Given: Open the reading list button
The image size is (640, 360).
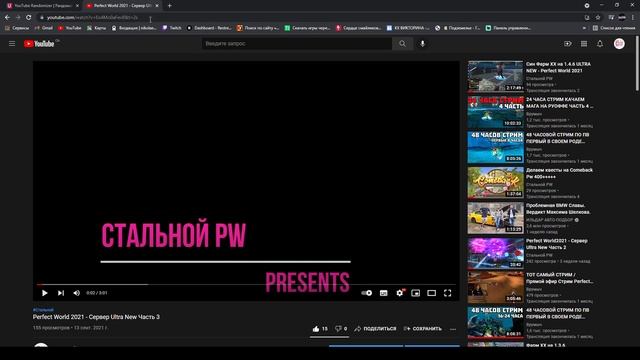Looking at the screenshot, I should [614, 28].
